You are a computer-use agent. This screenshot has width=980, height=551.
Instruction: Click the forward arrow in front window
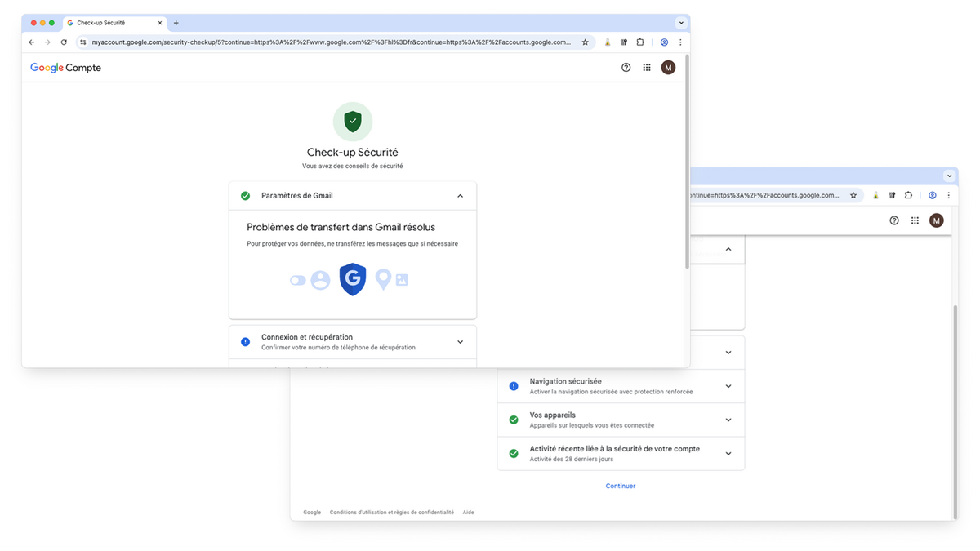(47, 42)
